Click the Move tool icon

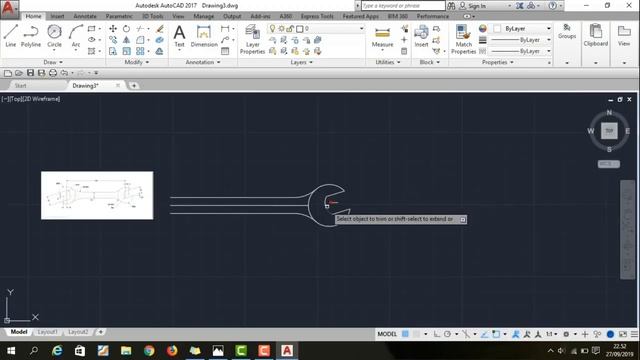113,29
